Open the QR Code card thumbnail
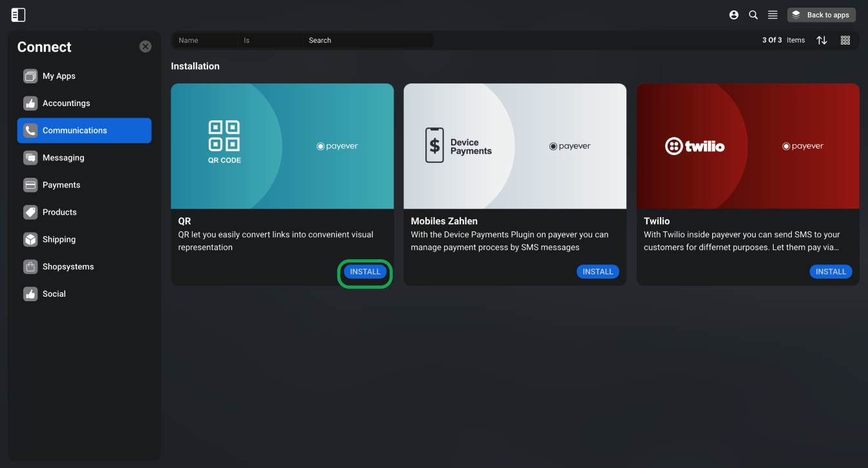This screenshot has height=468, width=868. [x=282, y=146]
